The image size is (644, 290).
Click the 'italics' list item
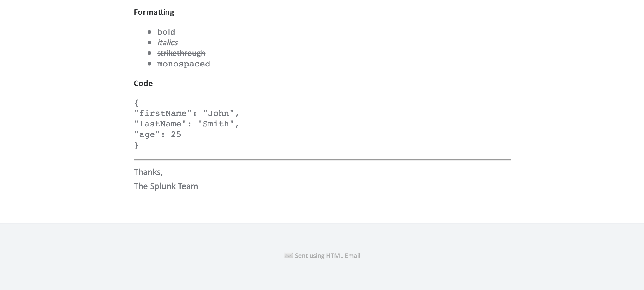pos(167,43)
